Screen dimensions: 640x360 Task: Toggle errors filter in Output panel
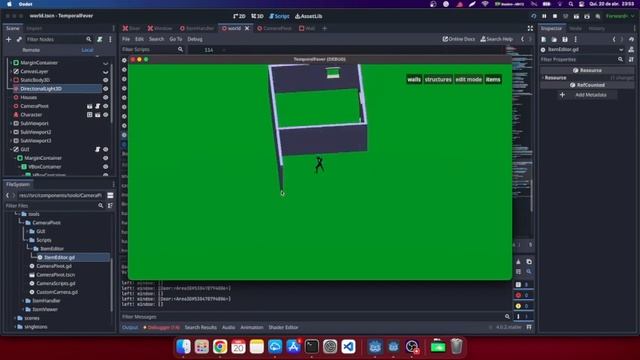[x=522, y=295]
